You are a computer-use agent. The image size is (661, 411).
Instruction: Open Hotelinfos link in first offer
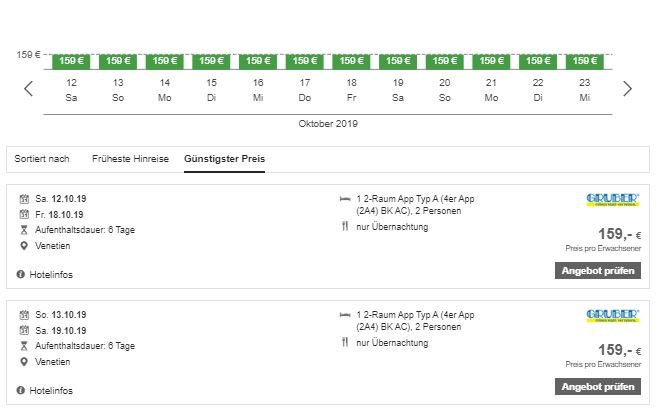(x=51, y=274)
